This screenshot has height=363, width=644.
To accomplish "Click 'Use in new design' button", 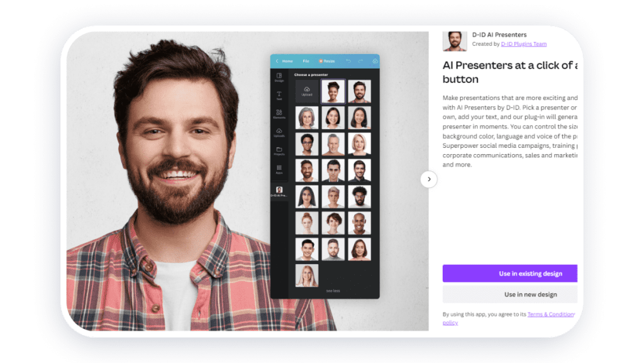I will 509,294.
